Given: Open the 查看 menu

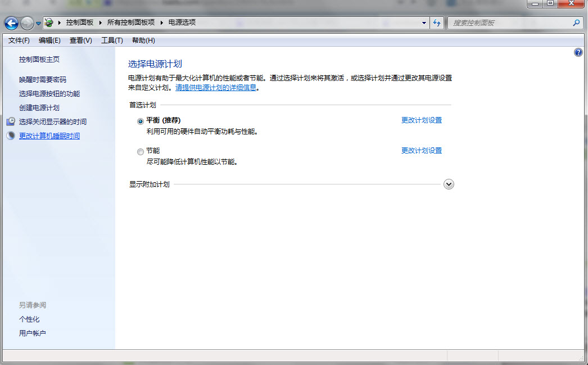Looking at the screenshot, I should [x=82, y=40].
